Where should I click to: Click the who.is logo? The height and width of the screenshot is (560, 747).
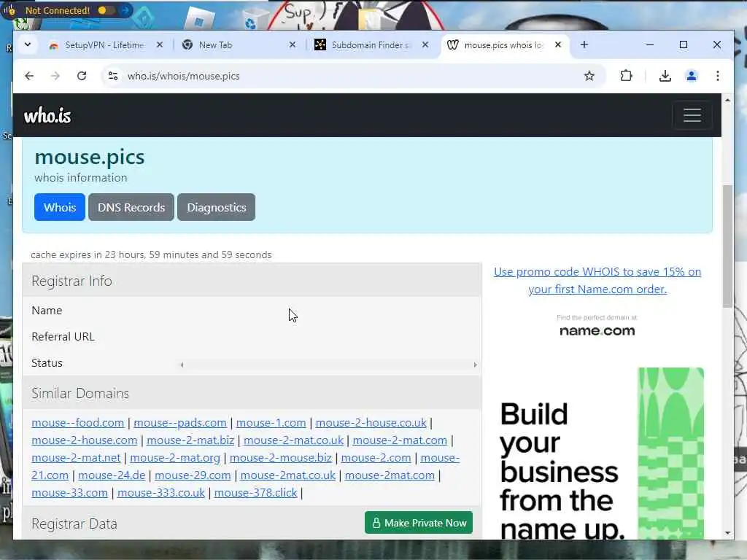coord(47,115)
